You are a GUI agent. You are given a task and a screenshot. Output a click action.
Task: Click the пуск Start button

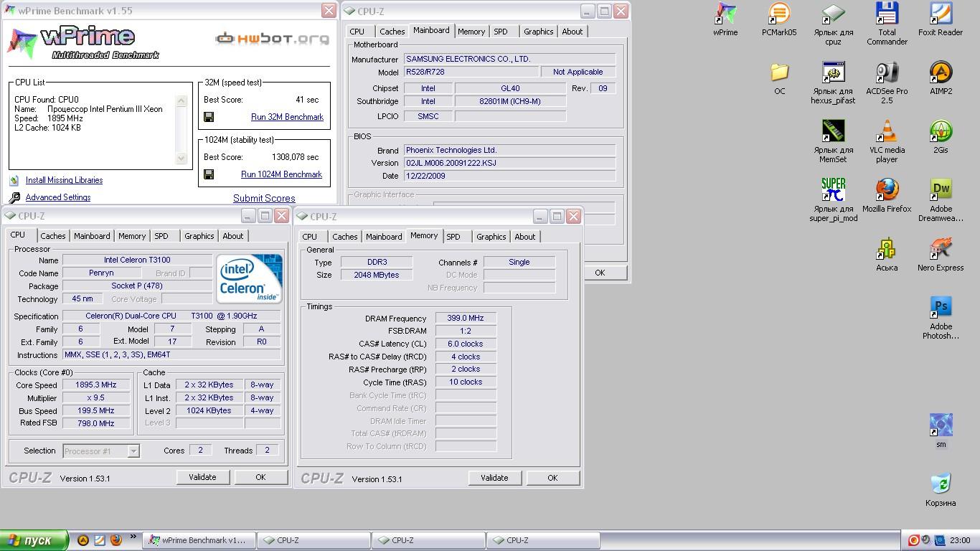(x=34, y=540)
